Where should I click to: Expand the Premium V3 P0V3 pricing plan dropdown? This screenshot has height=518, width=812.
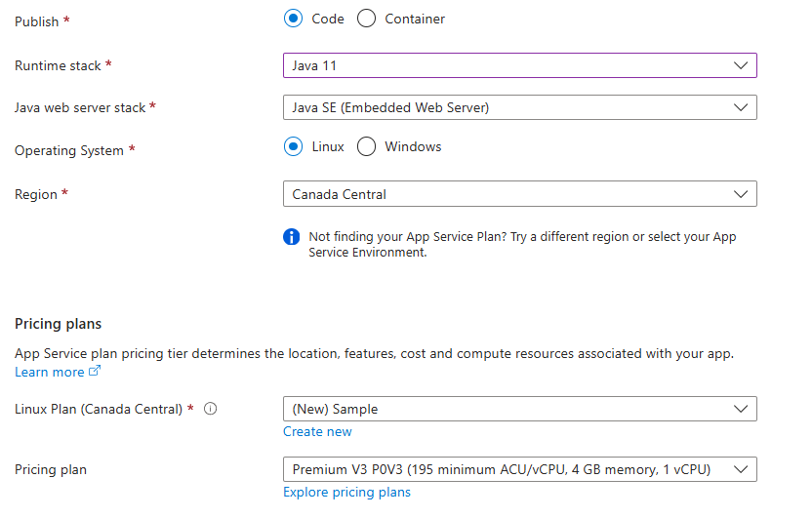click(507, 469)
